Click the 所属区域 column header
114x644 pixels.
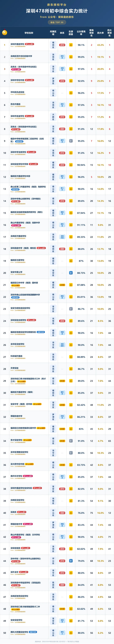coord(53,33)
